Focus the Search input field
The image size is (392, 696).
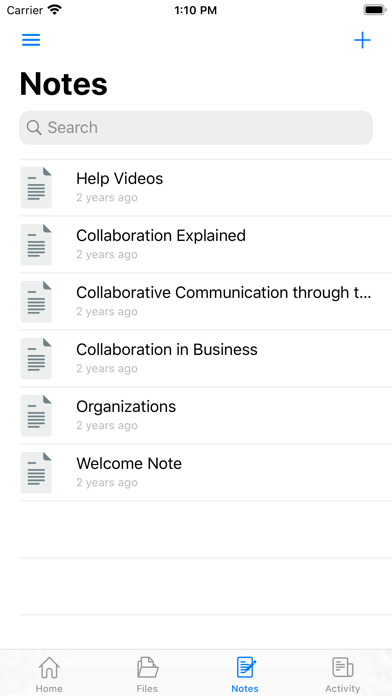tap(196, 128)
